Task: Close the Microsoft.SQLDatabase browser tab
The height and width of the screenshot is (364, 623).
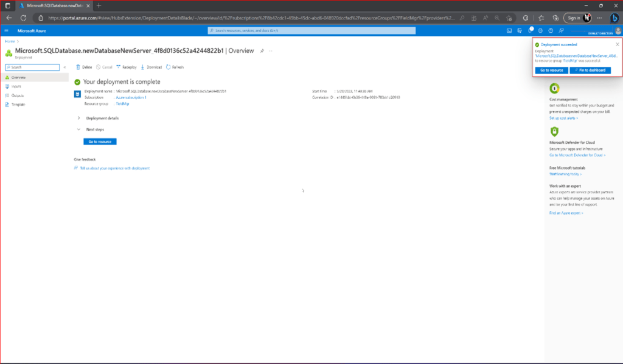Action: click(x=88, y=5)
